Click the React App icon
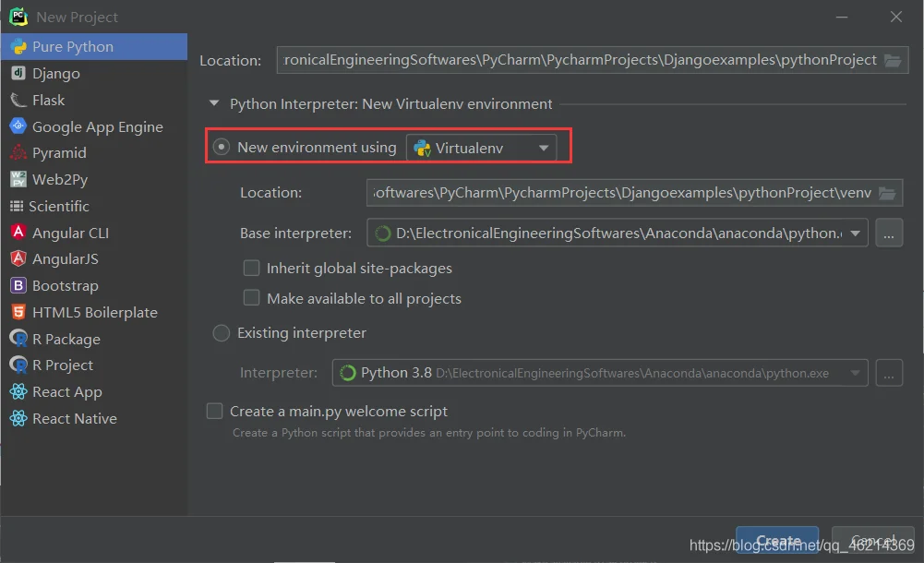Viewport: 924px width, 563px height. click(18, 391)
